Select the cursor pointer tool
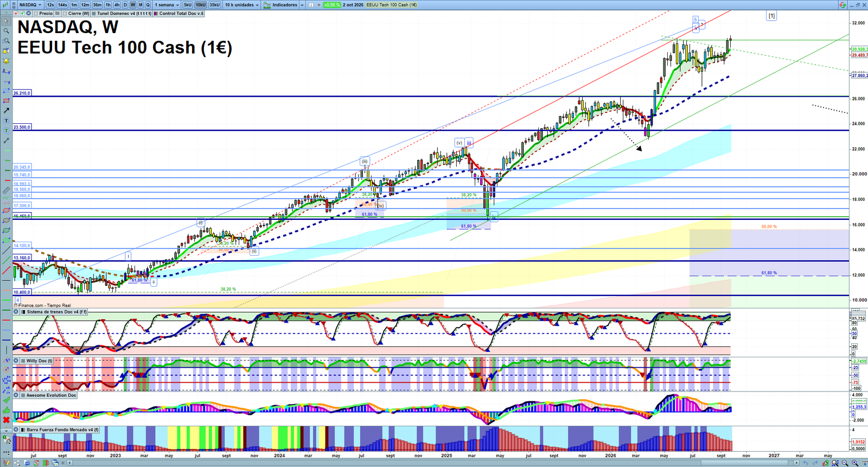The image size is (868, 467). coord(7,21)
